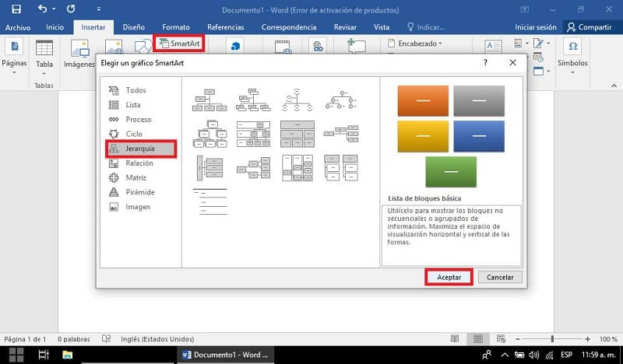Click the green block in preview
This screenshot has height=364, width=623.
point(451,171)
